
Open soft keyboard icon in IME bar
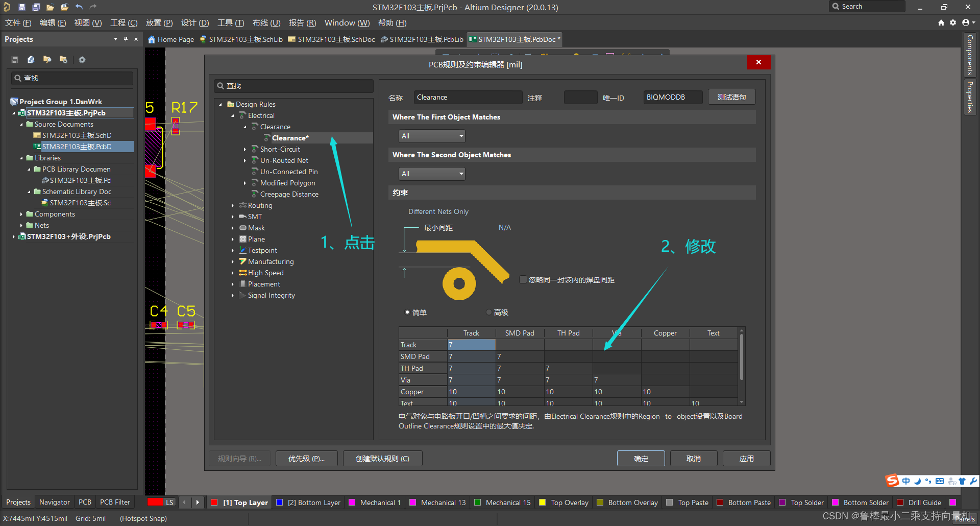pyautogui.click(x=940, y=481)
